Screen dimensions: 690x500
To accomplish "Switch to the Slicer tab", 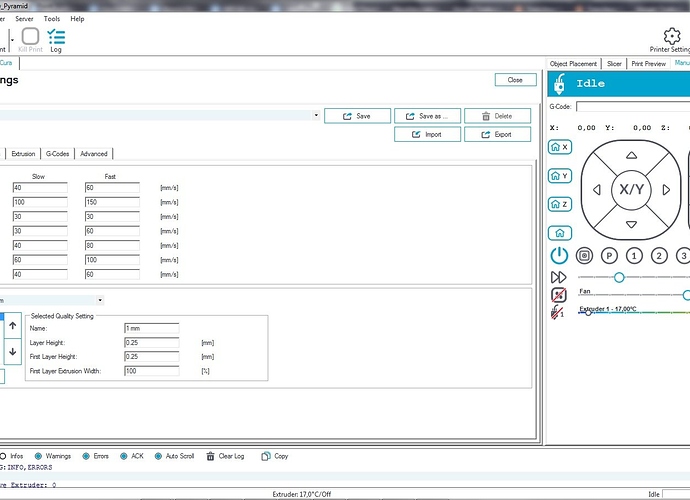I will click(x=614, y=64).
